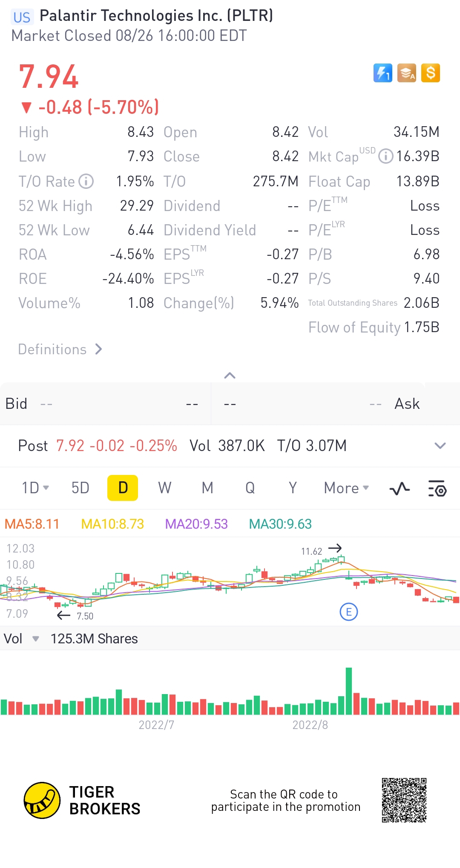The image size is (460, 868).
Task: Tap the blue lightning bolt icon
Action: 382,73
